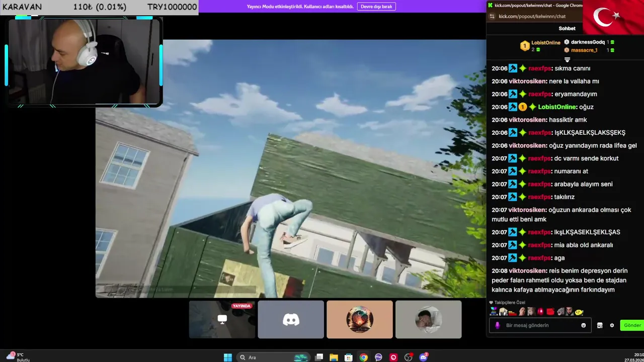Image resolution: width=644 pixels, height=362 pixels.
Task: Select the sleeping person avatar participant tile
Action: click(429, 319)
